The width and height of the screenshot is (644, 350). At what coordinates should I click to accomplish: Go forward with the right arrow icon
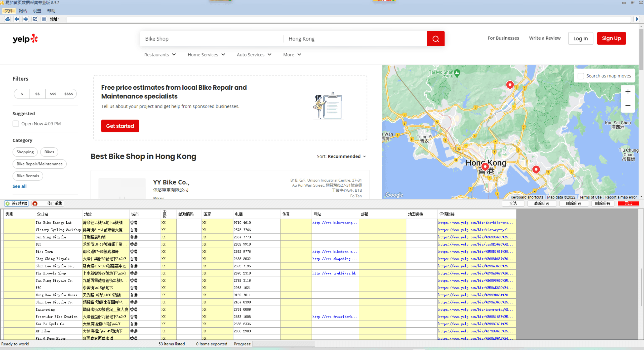click(x=26, y=19)
